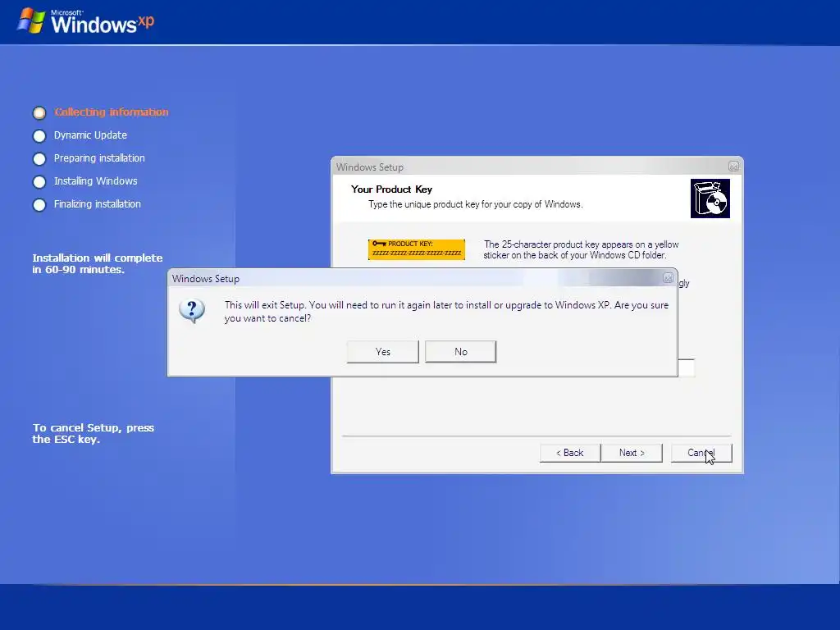Click the 'Finalizing installation' step text
Viewport: 840px width, 630px height.
pyautogui.click(x=98, y=204)
